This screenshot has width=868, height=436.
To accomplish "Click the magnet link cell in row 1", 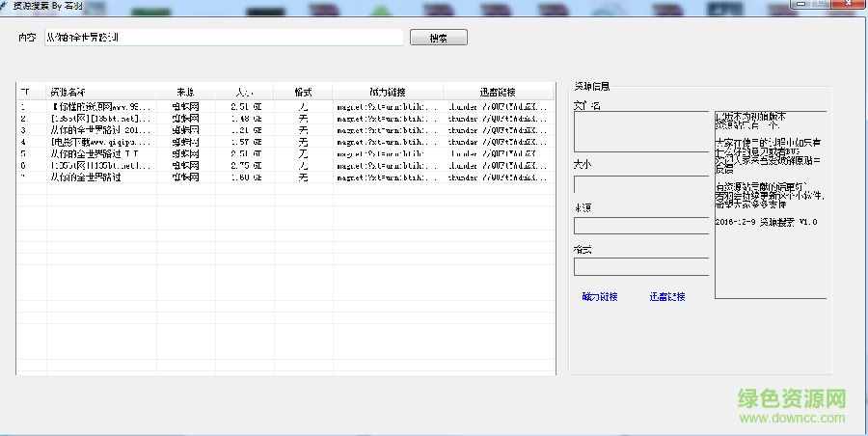I will coord(388,106).
